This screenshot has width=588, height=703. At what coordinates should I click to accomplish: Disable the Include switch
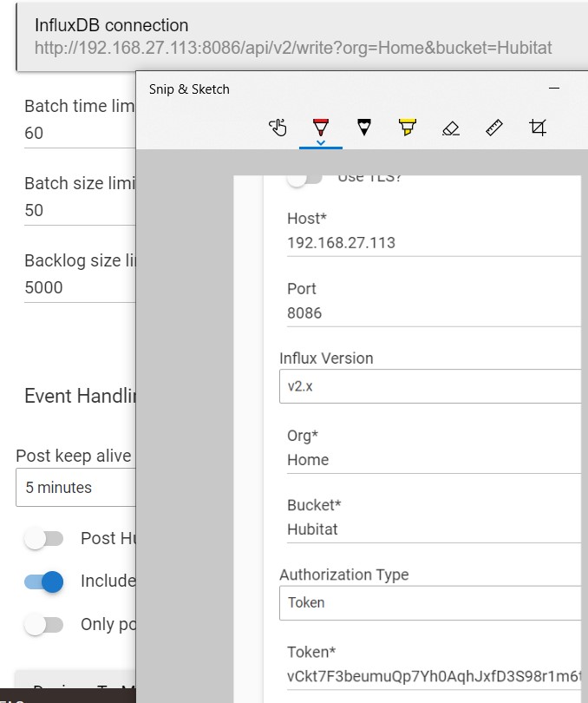[x=43, y=581]
